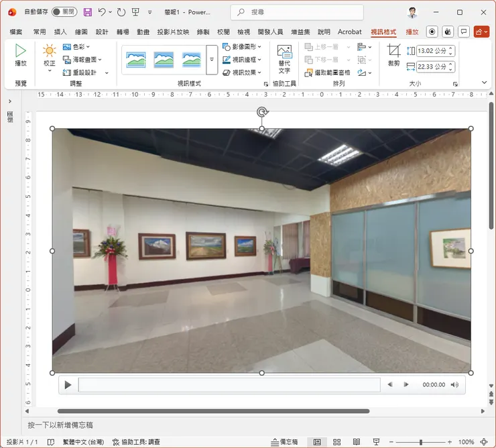Click the 替代文字 alt text button
Viewport: 496px width, 448px height.
[x=284, y=59]
